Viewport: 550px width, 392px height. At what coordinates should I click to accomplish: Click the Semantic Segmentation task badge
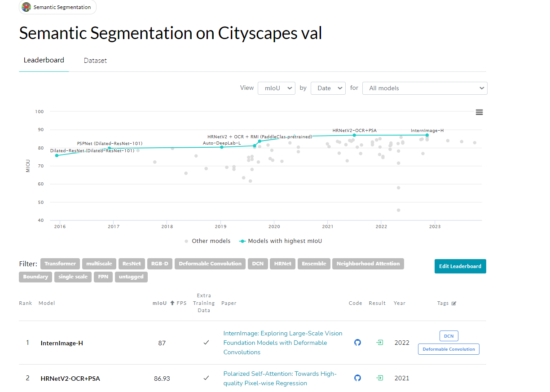[57, 7]
